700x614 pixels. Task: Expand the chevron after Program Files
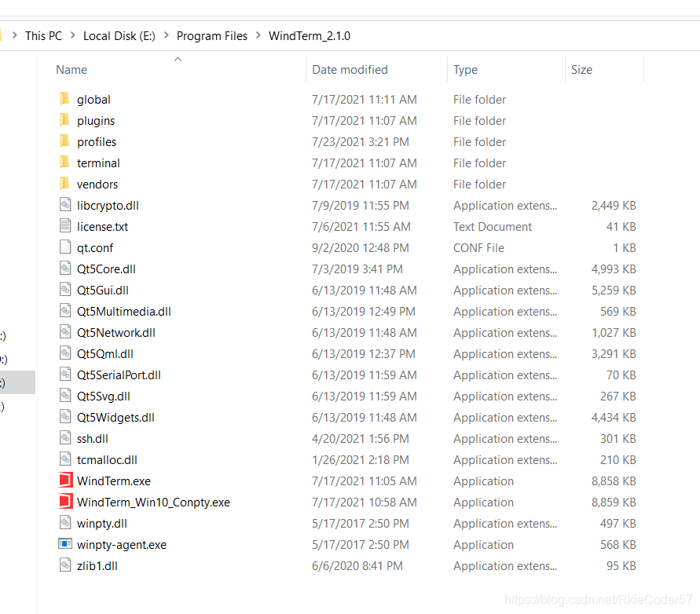pos(258,35)
